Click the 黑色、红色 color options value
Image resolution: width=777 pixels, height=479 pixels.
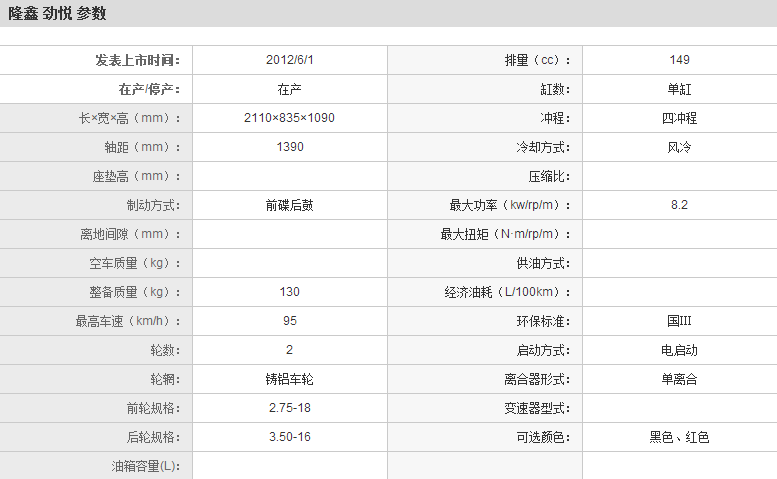click(679, 437)
